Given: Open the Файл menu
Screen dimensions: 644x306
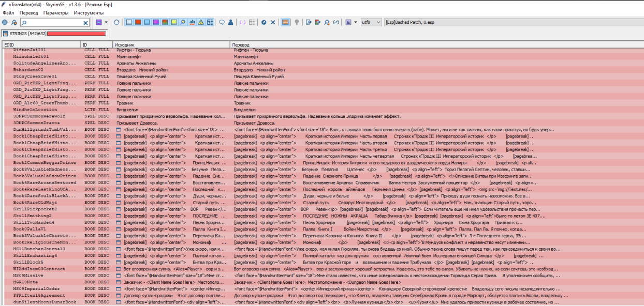Looking at the screenshot, I should (8, 12).
